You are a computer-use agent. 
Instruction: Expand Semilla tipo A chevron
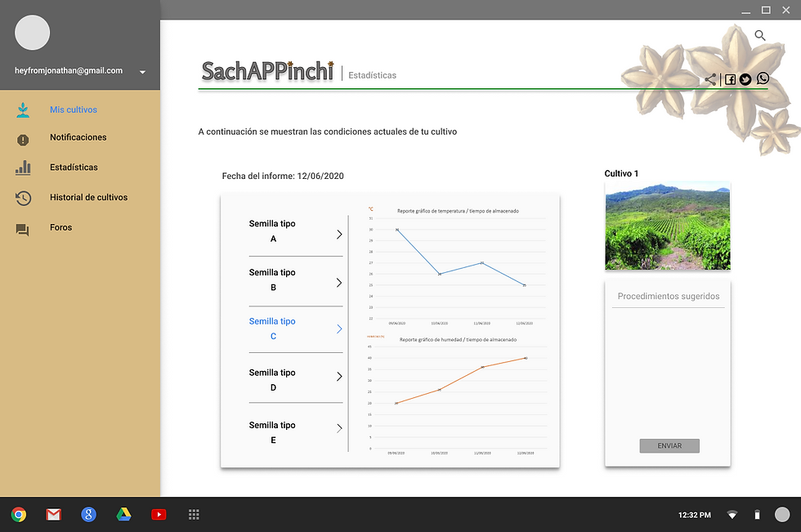click(339, 235)
